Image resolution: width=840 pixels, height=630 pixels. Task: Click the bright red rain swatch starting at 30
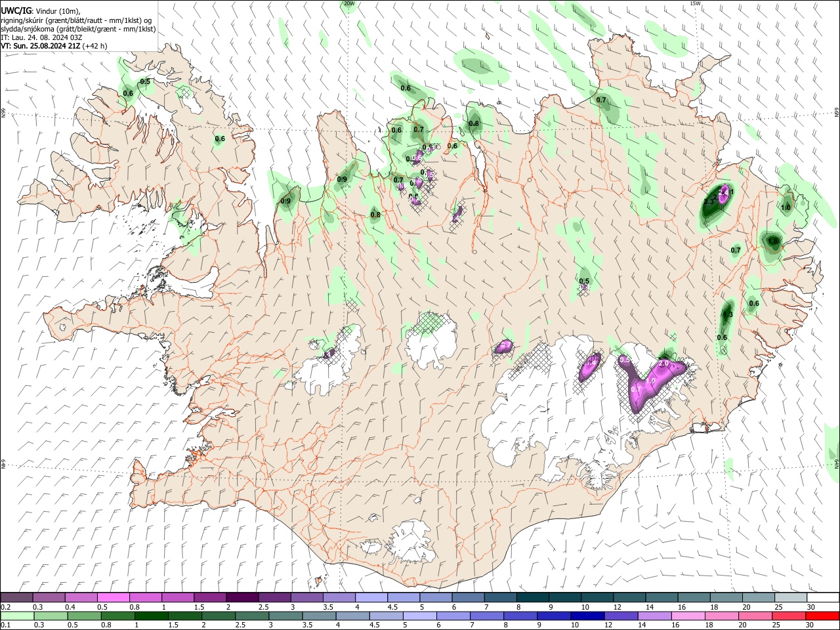822,616
